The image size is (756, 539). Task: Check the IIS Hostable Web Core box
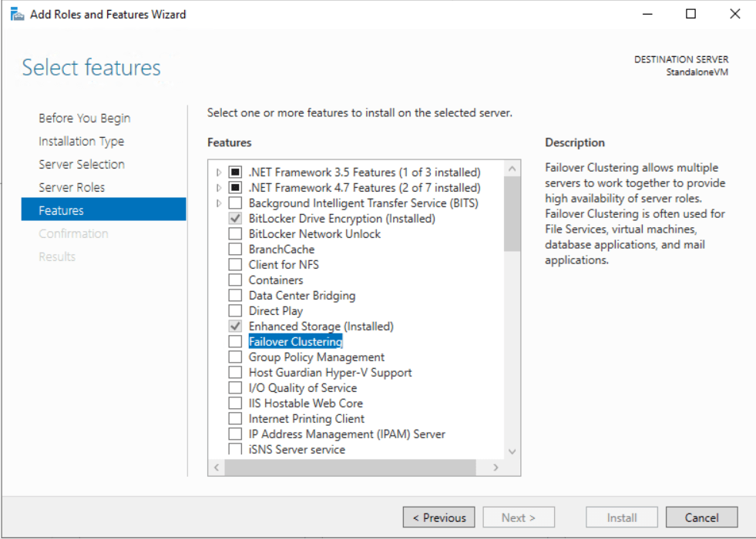coord(235,403)
